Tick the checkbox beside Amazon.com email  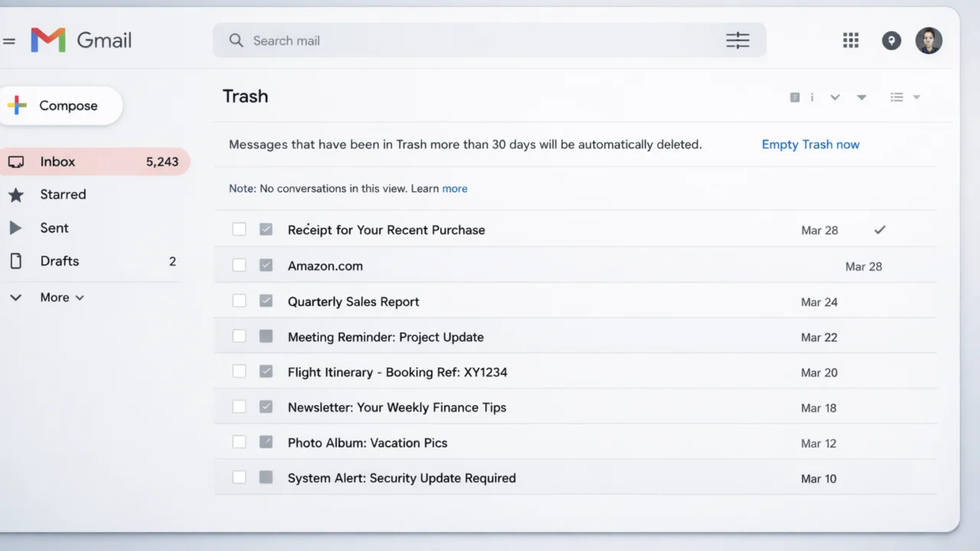(x=240, y=266)
